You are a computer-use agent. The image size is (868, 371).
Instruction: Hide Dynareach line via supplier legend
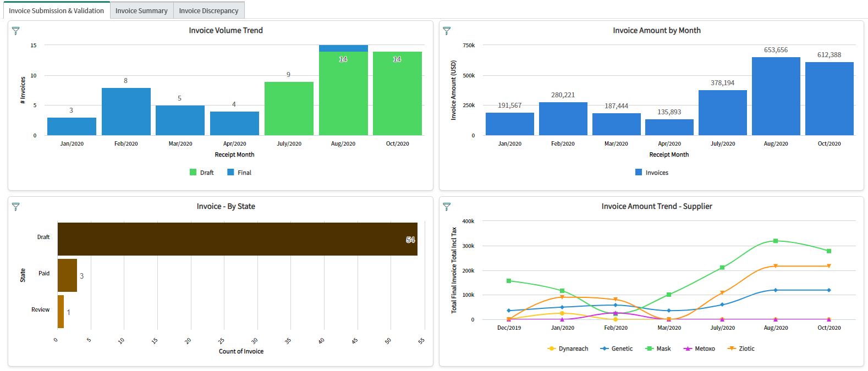[x=568, y=349]
